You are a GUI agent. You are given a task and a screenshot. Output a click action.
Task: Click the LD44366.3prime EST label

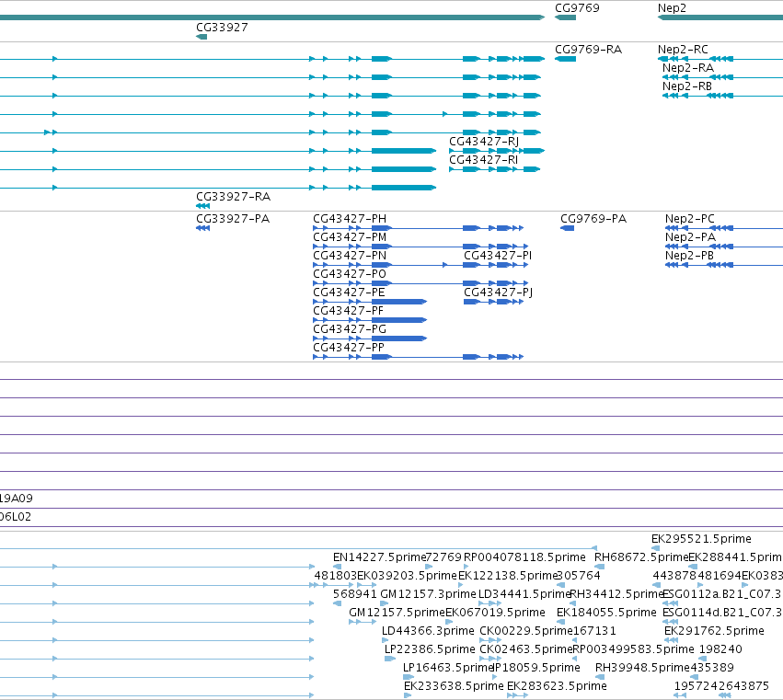click(428, 632)
